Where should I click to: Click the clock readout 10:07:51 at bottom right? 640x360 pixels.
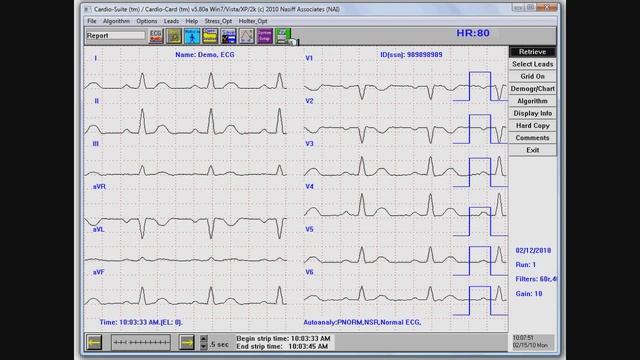(x=523, y=338)
